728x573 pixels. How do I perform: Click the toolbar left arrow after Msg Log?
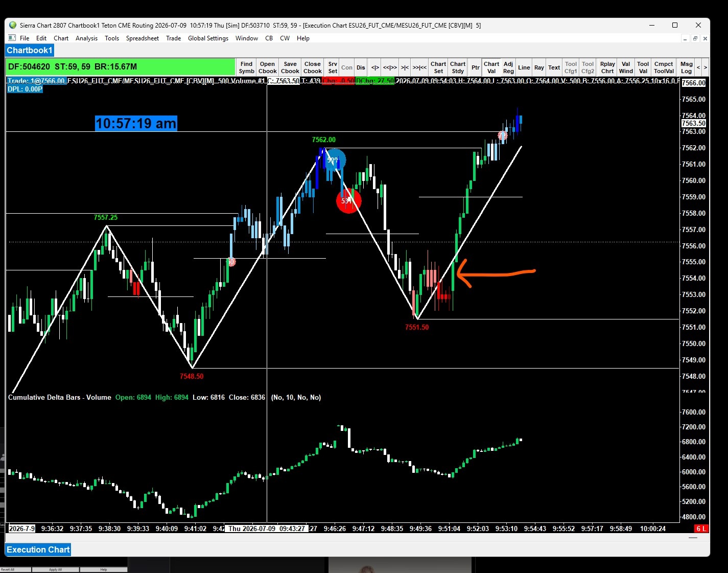tap(698, 67)
